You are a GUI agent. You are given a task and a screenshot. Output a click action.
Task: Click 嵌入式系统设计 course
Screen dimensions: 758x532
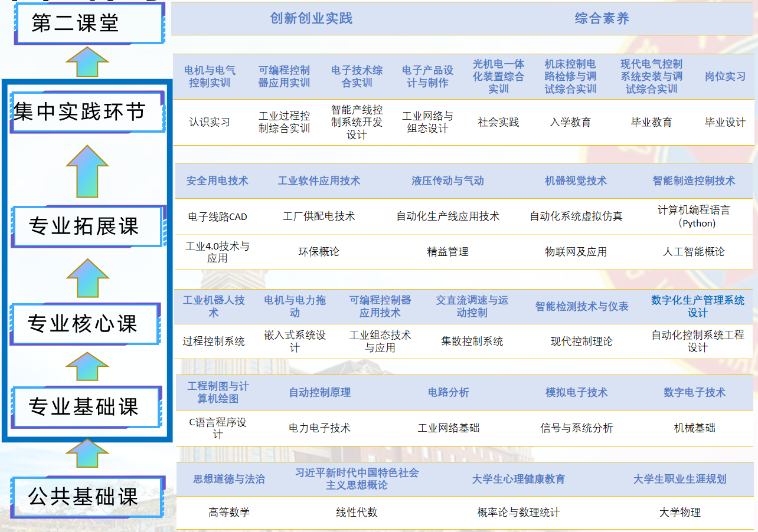(295, 341)
